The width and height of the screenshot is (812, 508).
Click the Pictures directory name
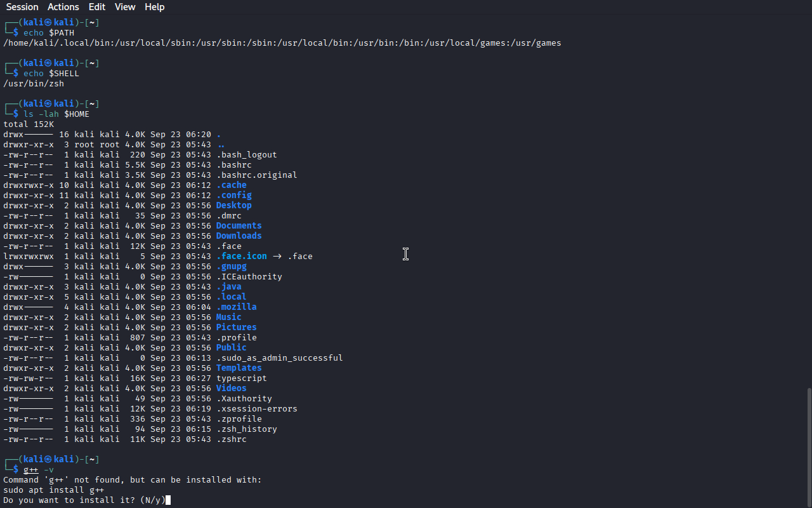236,328
